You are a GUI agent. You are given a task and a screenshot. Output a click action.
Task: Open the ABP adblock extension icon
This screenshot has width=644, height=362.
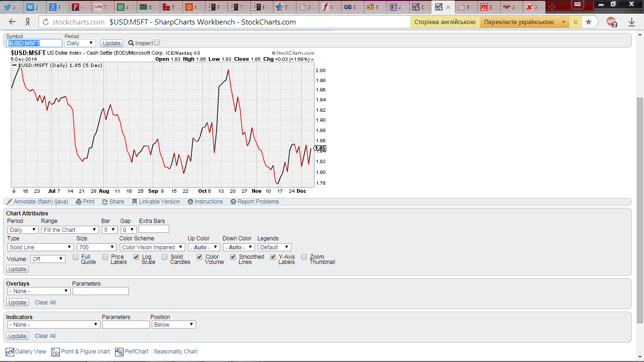(x=611, y=22)
